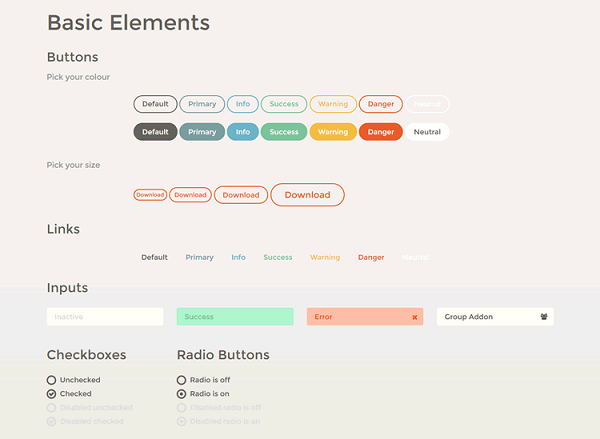The width and height of the screenshot is (600, 439).
Task: Follow the green Success link
Action: [278, 258]
